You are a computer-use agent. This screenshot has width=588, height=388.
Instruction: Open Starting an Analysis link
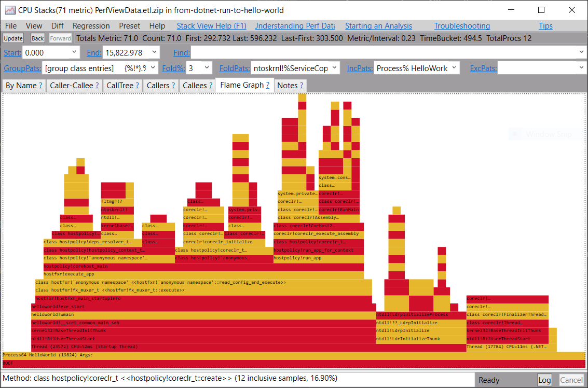378,26
